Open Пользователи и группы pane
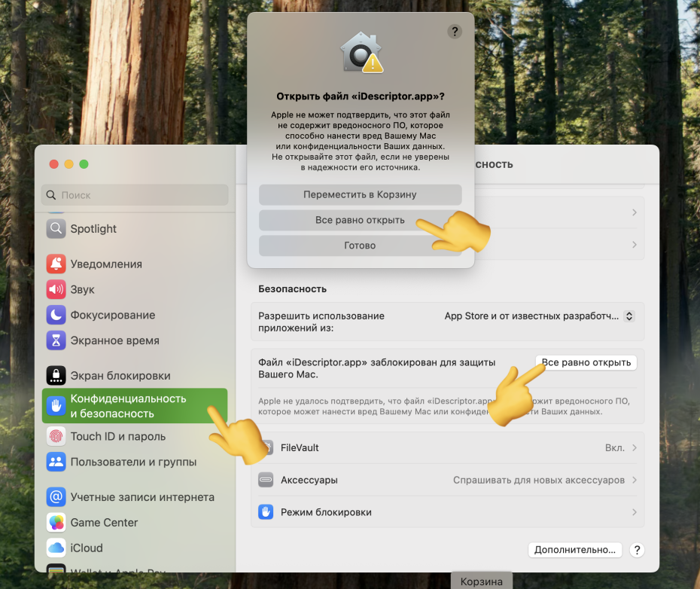Viewport: 700px width, 589px height. coord(135,462)
